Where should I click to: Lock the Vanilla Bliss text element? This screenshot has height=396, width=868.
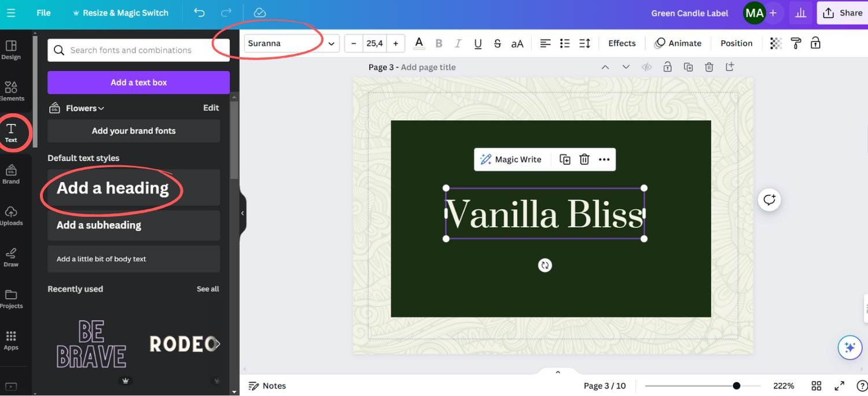click(x=815, y=43)
